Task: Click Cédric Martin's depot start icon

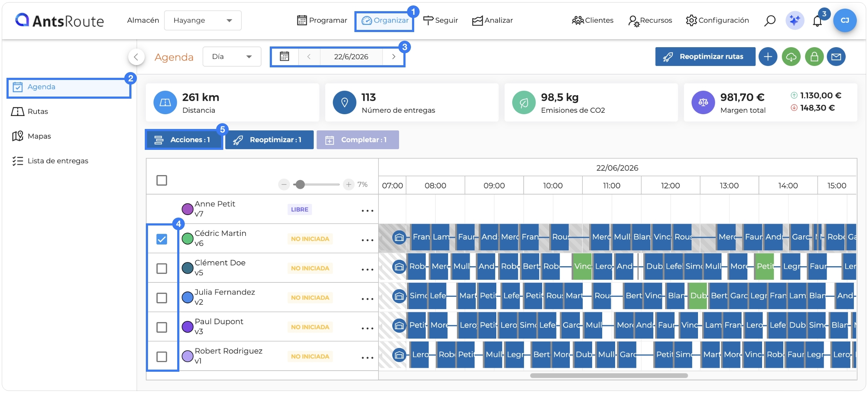Action: pos(399,237)
